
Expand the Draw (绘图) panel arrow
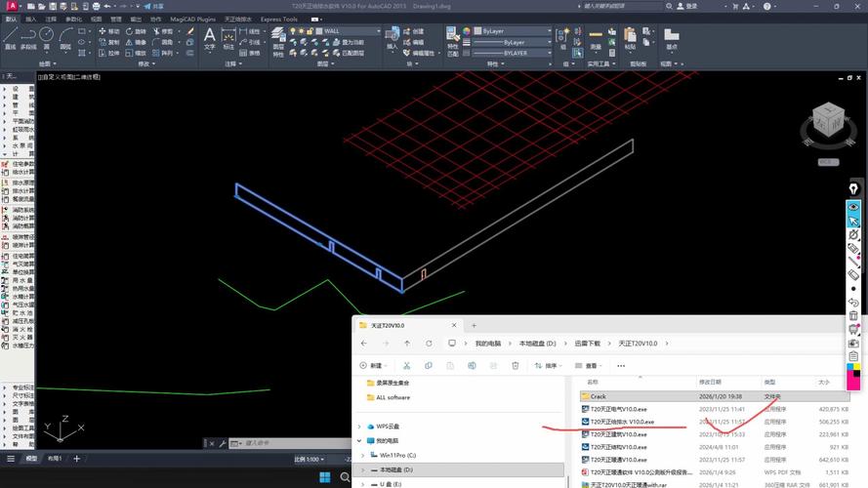[56, 64]
